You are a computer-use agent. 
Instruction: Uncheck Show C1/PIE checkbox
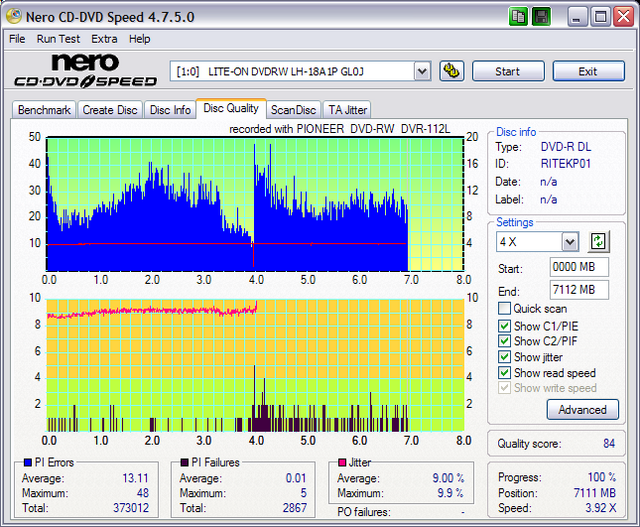tap(504, 326)
